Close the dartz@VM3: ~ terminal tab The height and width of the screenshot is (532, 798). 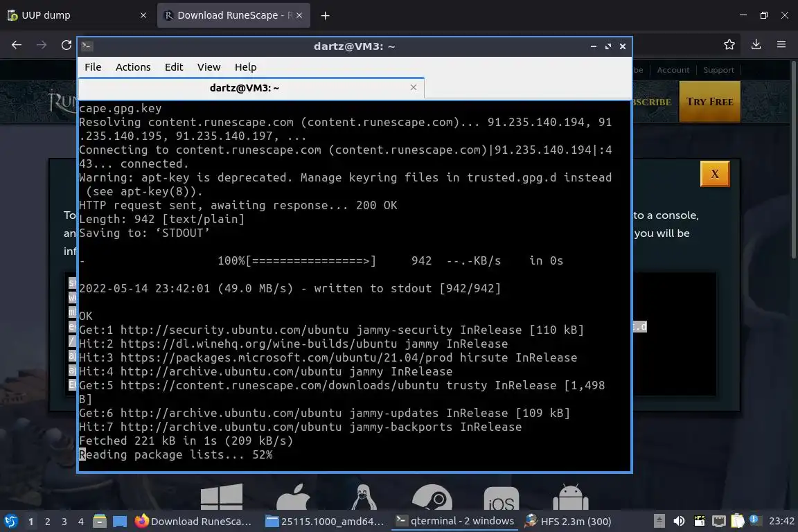414,87
